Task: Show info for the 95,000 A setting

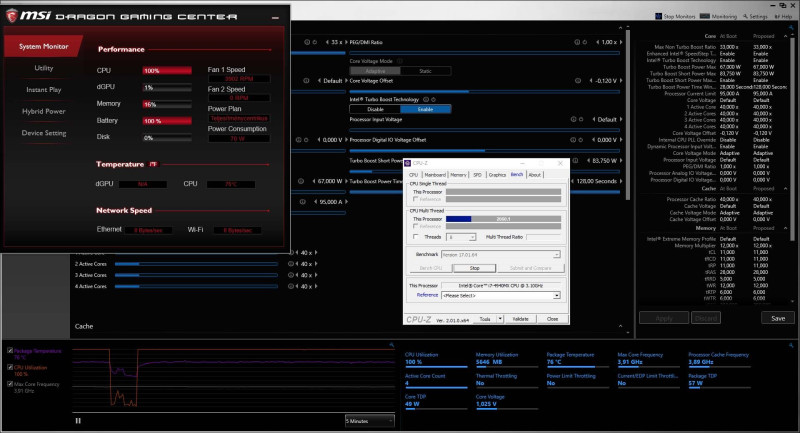Action: click(x=303, y=202)
